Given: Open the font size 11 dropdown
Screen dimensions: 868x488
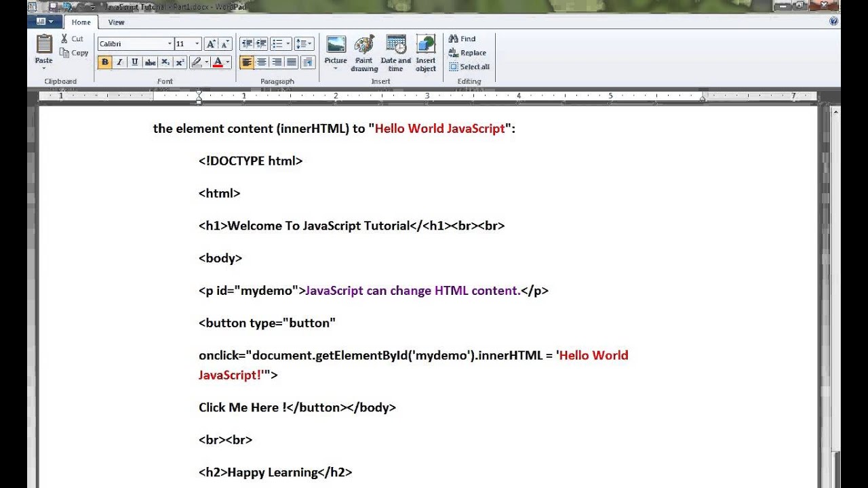Looking at the screenshot, I should pyautogui.click(x=197, y=44).
